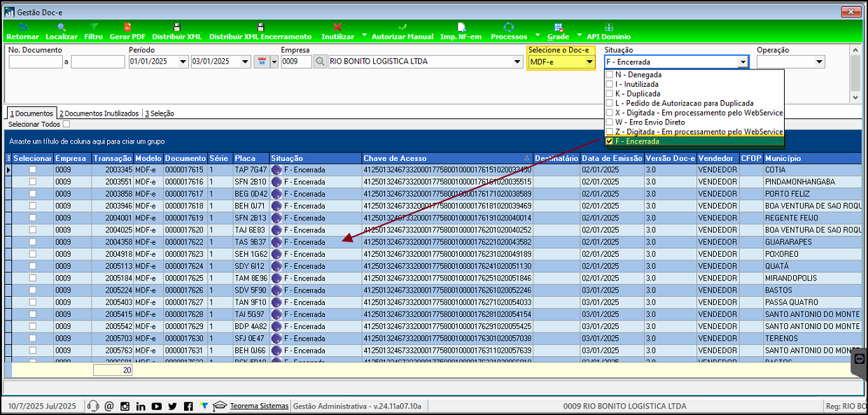Check the N - Denegada situation option
Viewport: 868px width, 415px height.
610,74
